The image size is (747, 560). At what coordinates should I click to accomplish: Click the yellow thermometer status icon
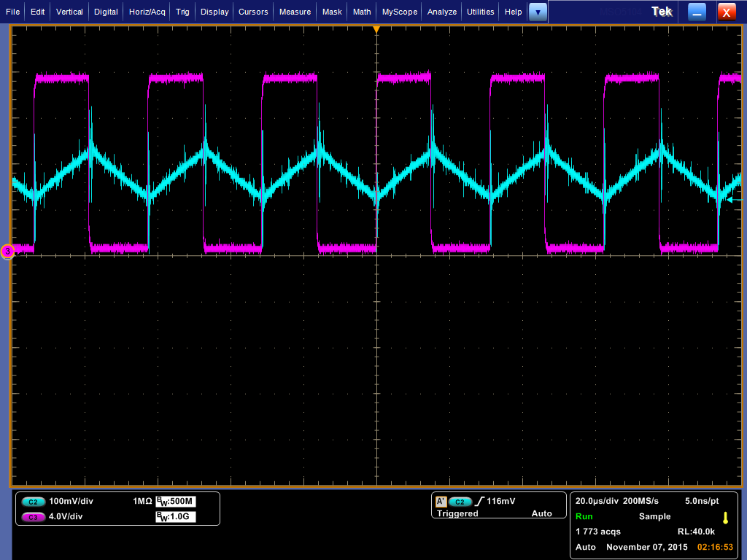click(726, 518)
